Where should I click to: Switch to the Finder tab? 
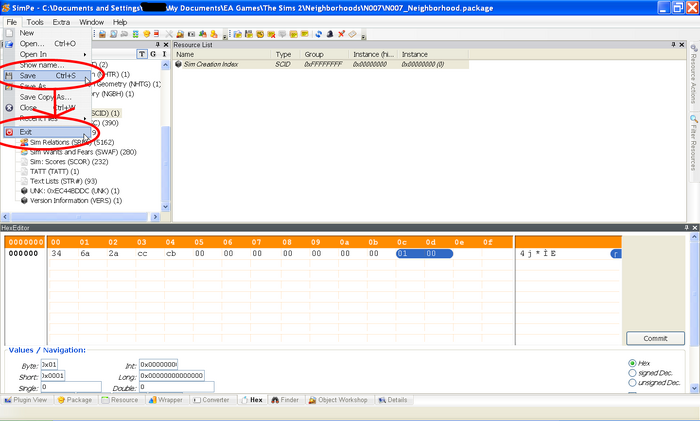point(285,400)
